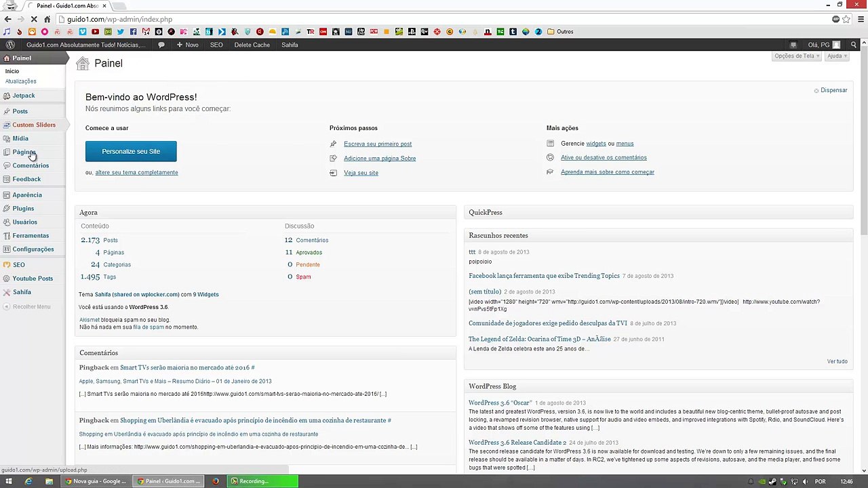Open Sahifa in the admin bar
Viewport: 868px width, 488px height.
coord(290,45)
